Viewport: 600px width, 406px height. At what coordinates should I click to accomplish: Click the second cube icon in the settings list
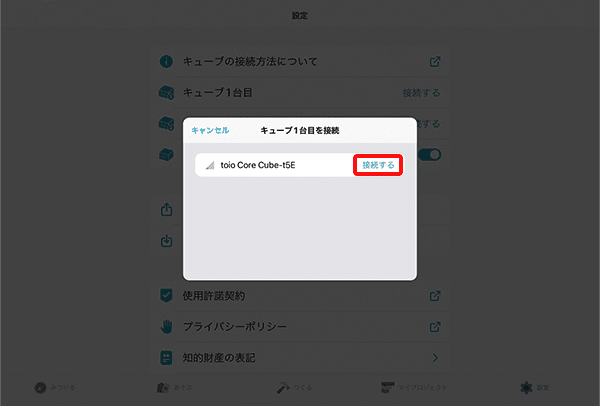(x=166, y=124)
